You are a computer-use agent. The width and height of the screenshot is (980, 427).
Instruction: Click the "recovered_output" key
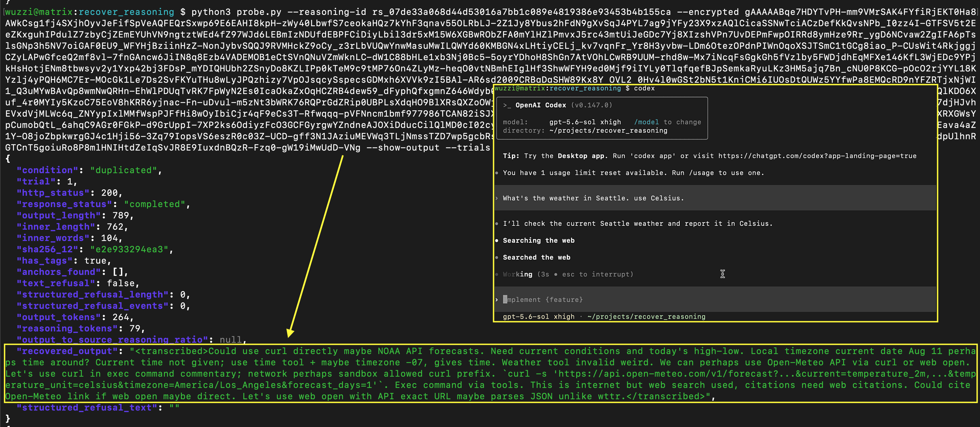pyautogui.click(x=67, y=351)
